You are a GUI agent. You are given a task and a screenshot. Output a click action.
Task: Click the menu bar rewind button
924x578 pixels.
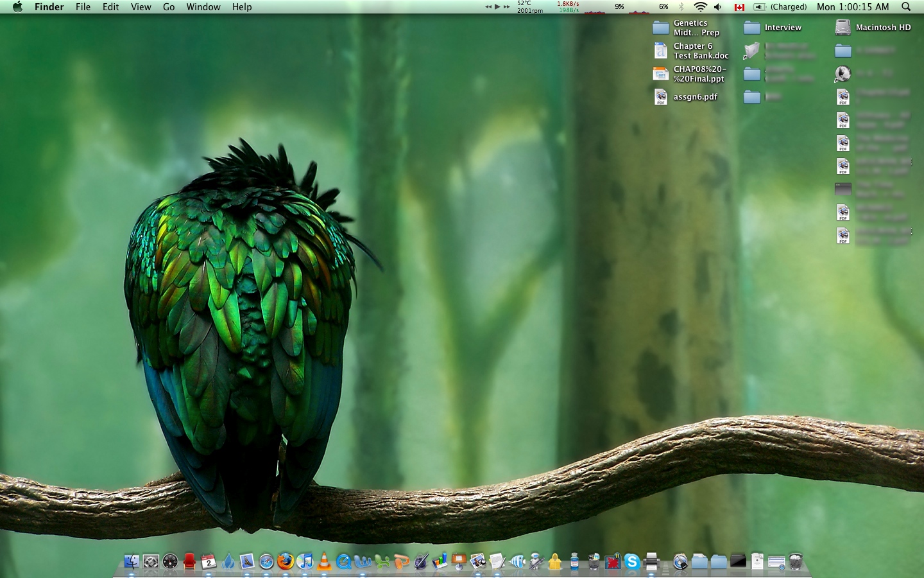coord(488,6)
